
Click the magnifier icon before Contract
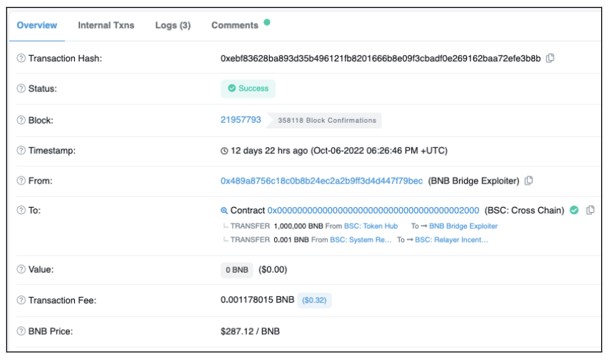click(x=224, y=211)
